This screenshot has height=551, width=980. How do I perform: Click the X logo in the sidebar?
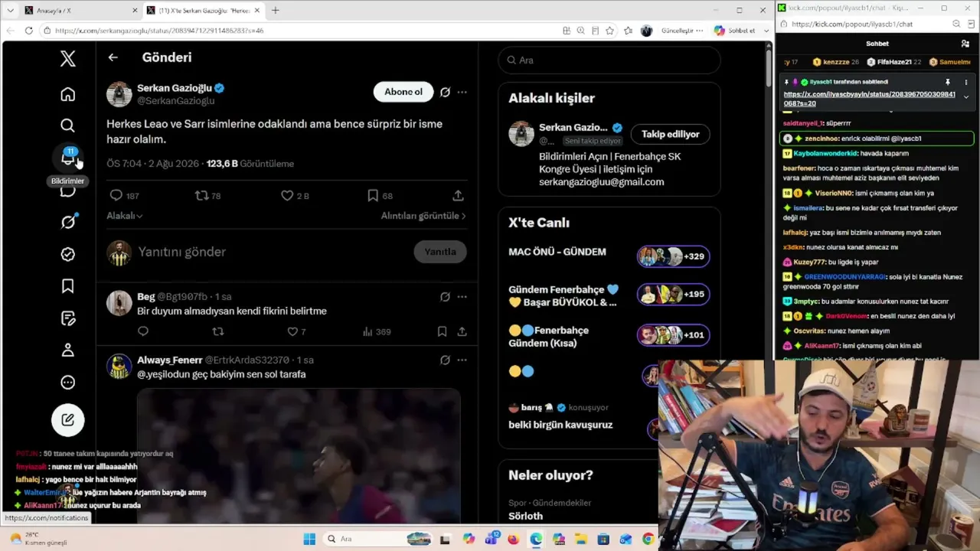pyautogui.click(x=68, y=59)
